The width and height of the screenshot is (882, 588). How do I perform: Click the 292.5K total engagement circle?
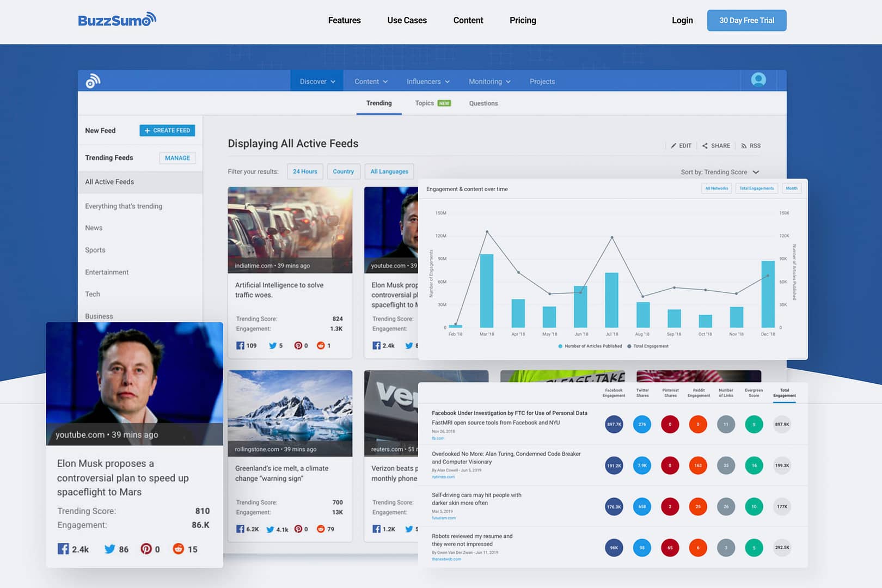[x=782, y=548]
